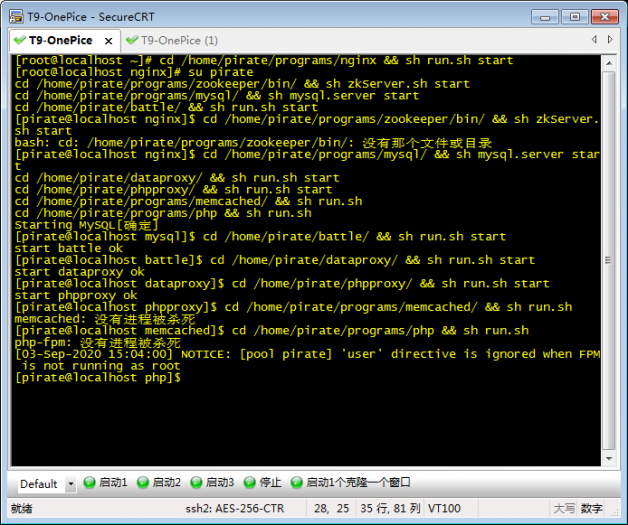Click the green circle icon beside 启动2
This screenshot has width=628, height=525.
(143, 483)
